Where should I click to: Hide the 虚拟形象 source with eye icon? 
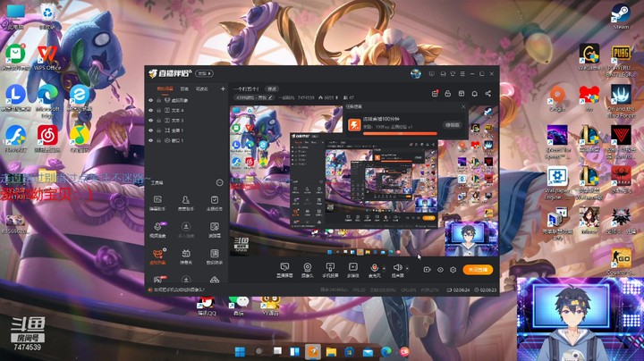click(x=151, y=100)
